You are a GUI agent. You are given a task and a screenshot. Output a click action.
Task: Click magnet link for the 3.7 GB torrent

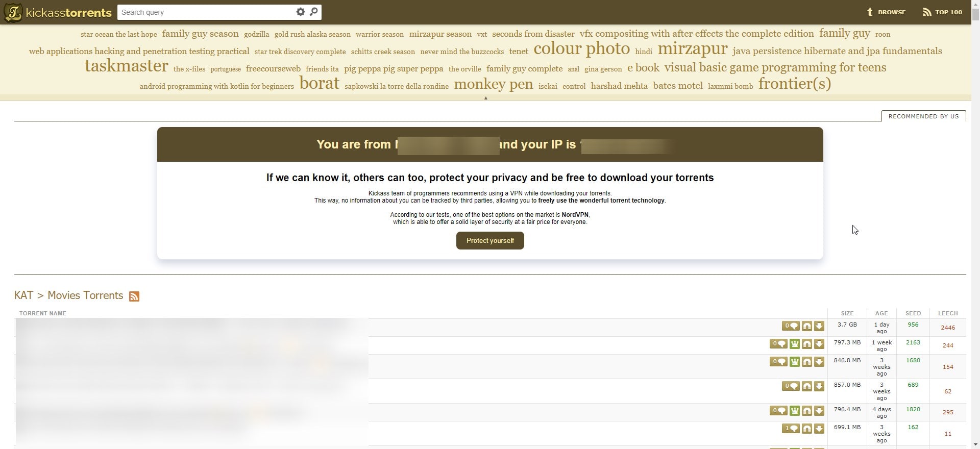click(x=807, y=326)
